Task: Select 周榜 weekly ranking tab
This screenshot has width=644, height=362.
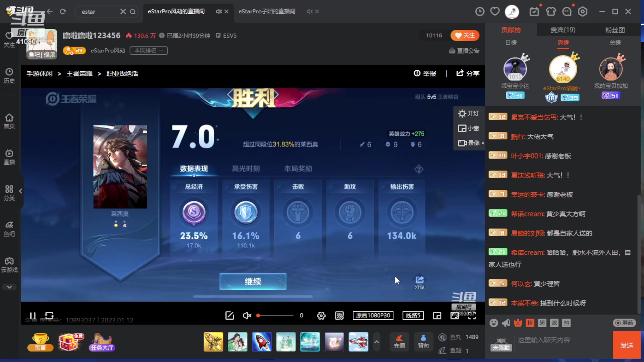Action: (563, 43)
